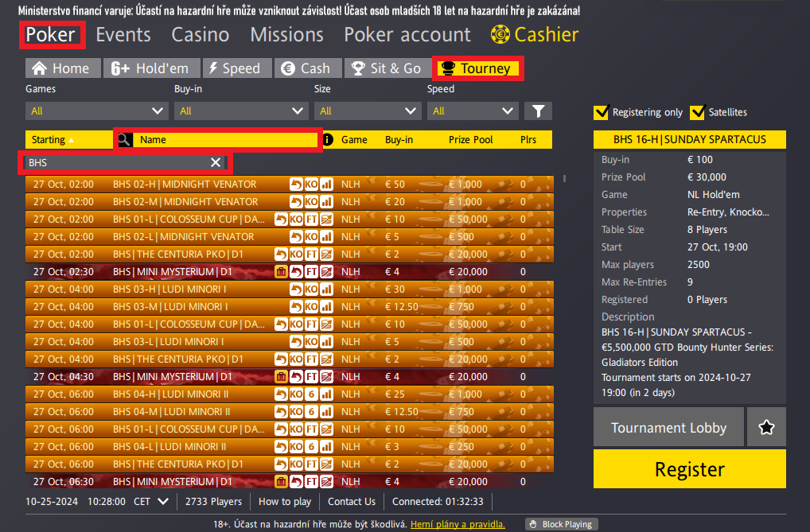Click multi-day arrow icon in 06:30 Mini Mysterium row
810x532 pixels.
point(326,482)
